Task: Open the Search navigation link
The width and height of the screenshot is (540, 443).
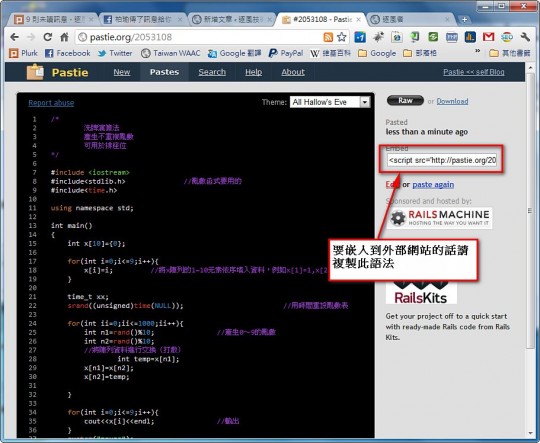Action: [x=212, y=72]
